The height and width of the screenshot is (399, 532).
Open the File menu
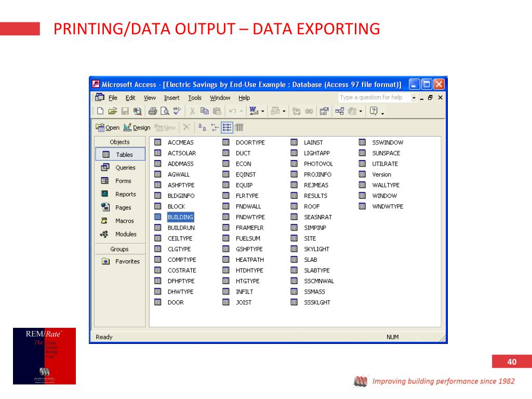113,98
